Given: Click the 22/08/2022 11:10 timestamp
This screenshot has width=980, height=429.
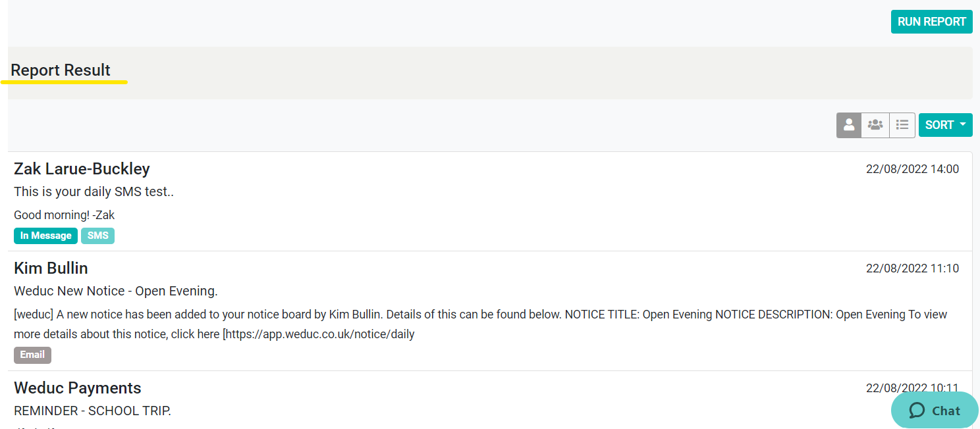Looking at the screenshot, I should [912, 268].
